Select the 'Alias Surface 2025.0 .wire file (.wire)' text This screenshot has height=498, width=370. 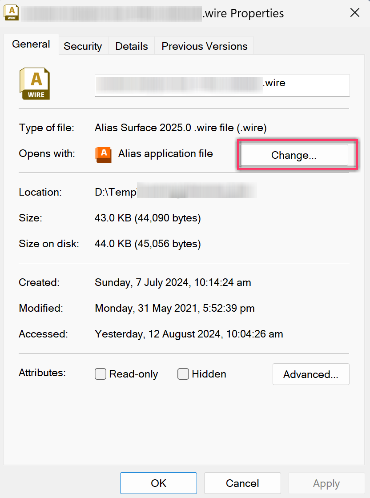(x=181, y=128)
